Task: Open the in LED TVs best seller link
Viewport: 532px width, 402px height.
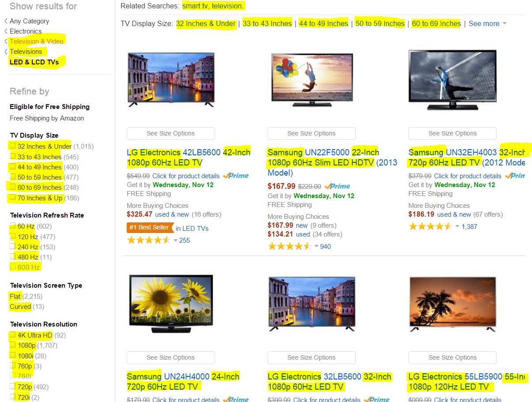Action: [192, 228]
